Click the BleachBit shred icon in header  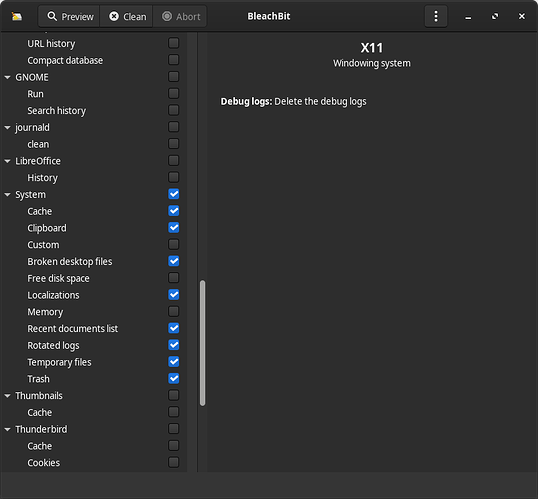[17, 16]
